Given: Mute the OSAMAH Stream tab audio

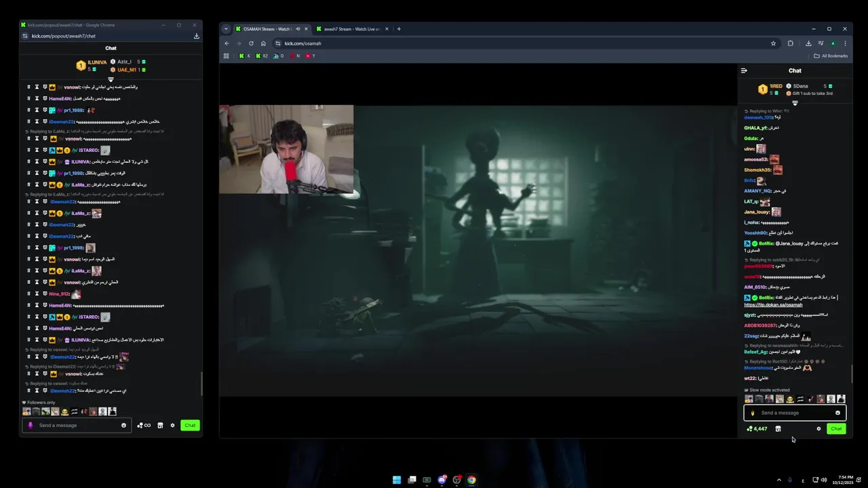Looking at the screenshot, I should (x=298, y=29).
